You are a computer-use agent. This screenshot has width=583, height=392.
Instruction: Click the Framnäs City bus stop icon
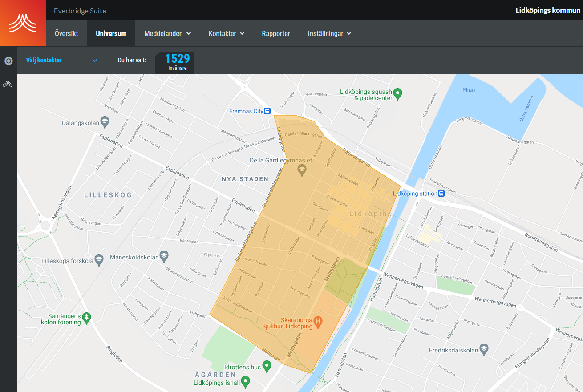point(267,111)
